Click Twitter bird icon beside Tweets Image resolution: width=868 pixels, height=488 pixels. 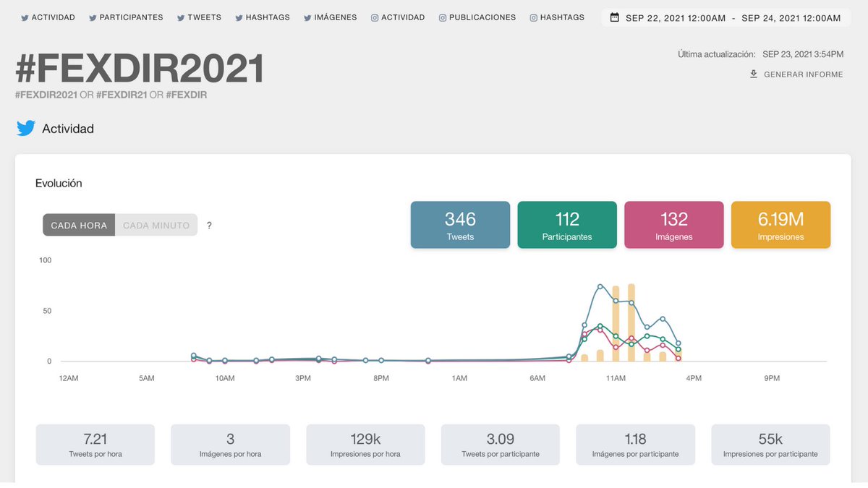pyautogui.click(x=181, y=17)
